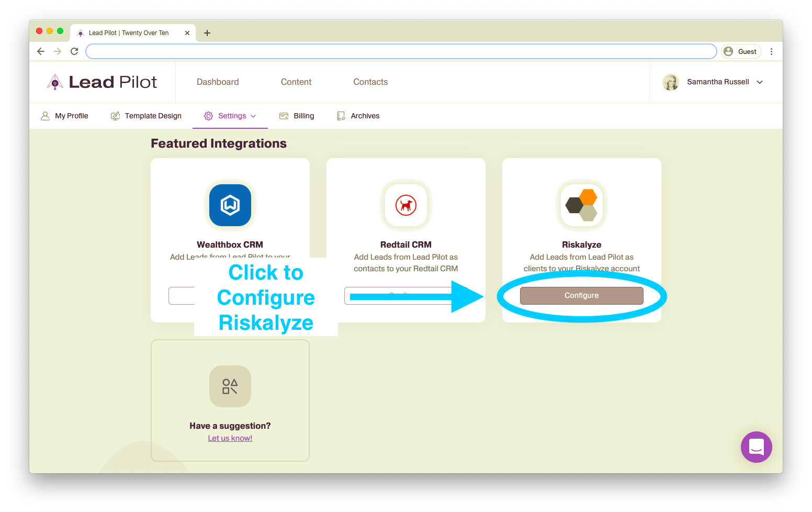This screenshot has width=812, height=512.
Task: Click the Redtail CRM dog logo
Action: point(406,205)
